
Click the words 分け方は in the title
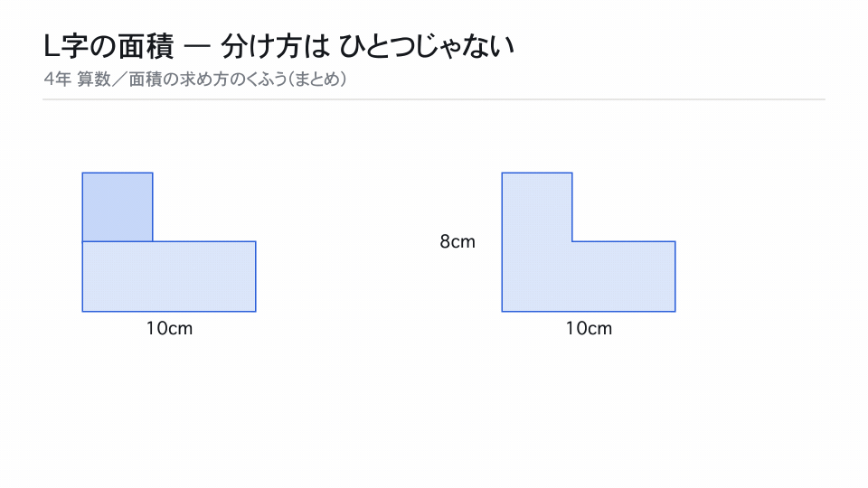[x=275, y=46]
